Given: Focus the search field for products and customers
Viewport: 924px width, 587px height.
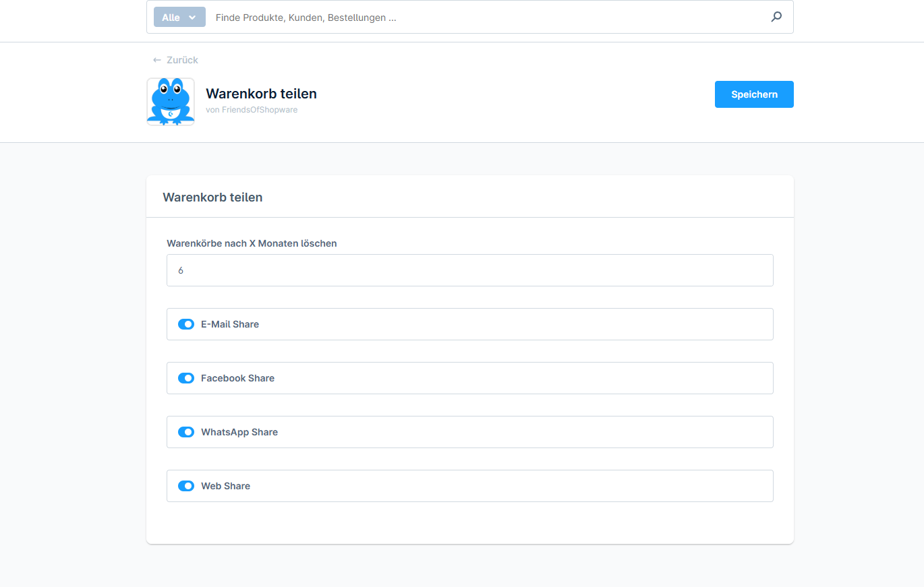Looking at the screenshot, I should click(x=486, y=18).
